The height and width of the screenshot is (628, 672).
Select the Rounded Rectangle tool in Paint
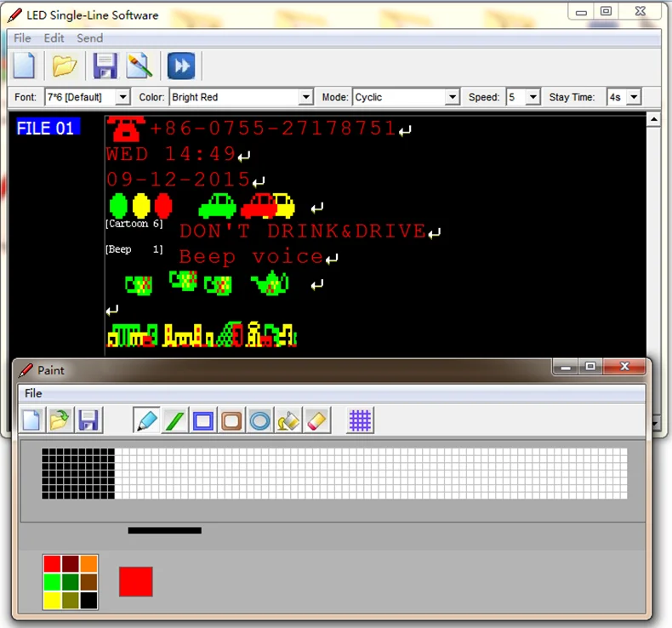click(232, 420)
